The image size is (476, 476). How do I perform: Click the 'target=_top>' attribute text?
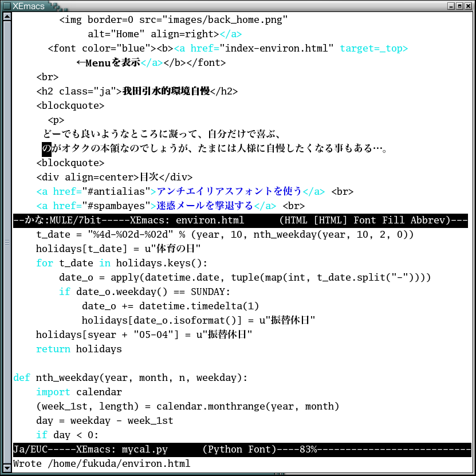(373, 49)
